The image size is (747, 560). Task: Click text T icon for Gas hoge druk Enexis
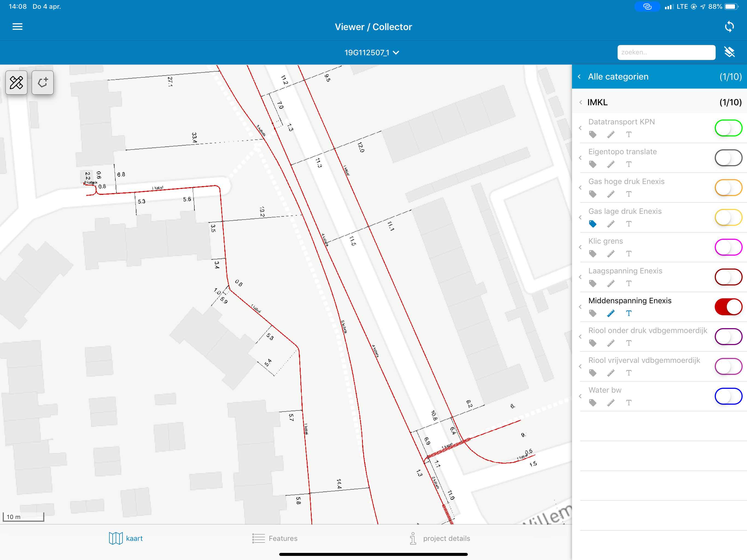click(628, 194)
